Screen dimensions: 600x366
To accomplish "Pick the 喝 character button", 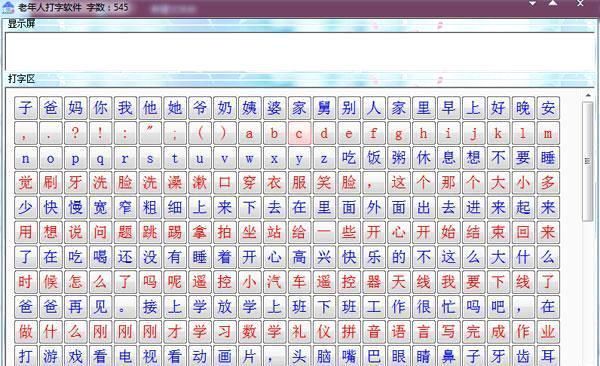I will coord(100,257).
